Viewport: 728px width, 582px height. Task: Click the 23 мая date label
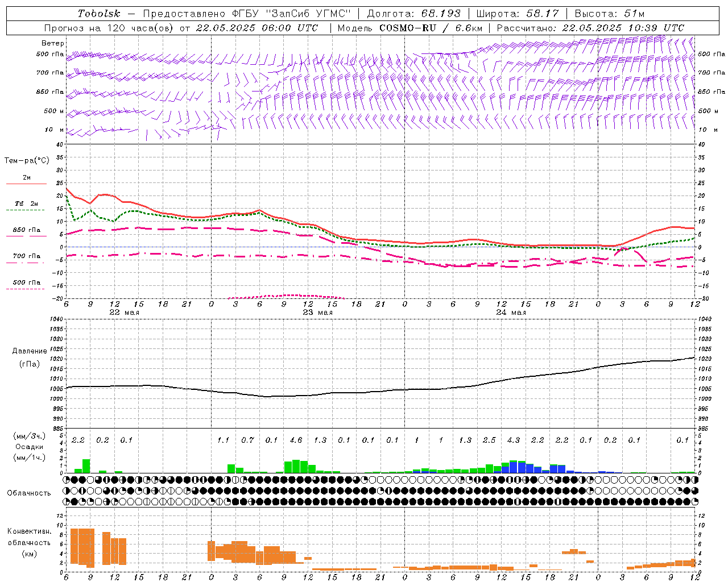pyautogui.click(x=317, y=313)
